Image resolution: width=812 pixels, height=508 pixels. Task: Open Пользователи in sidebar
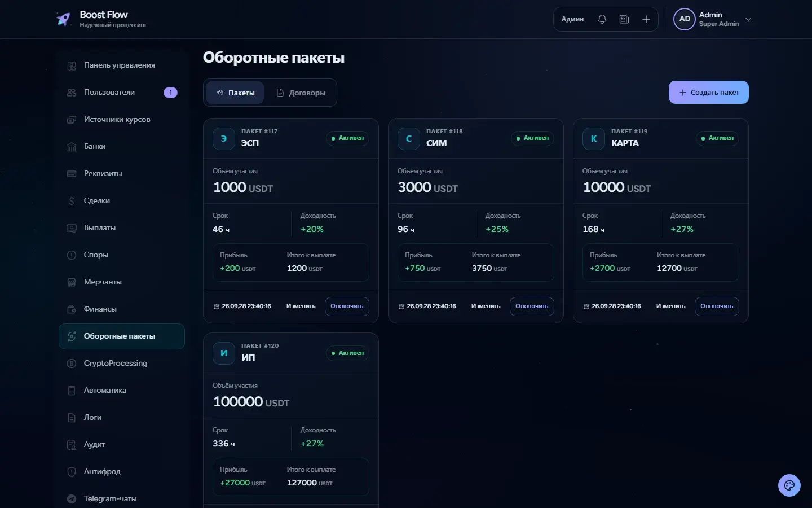122,93
